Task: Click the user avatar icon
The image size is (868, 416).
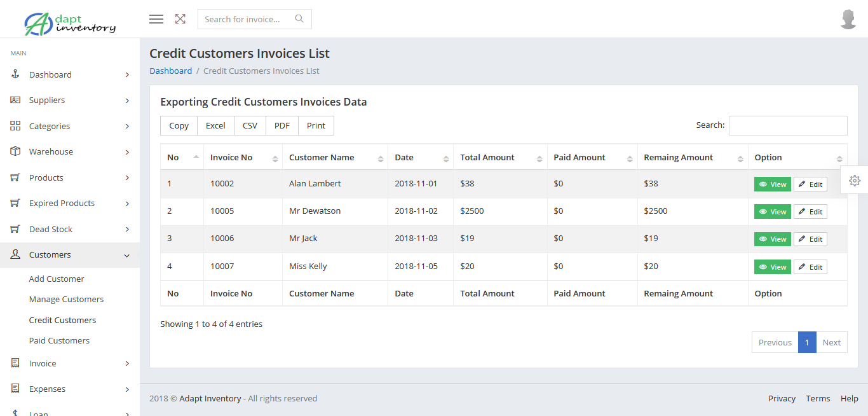Action: [x=848, y=20]
